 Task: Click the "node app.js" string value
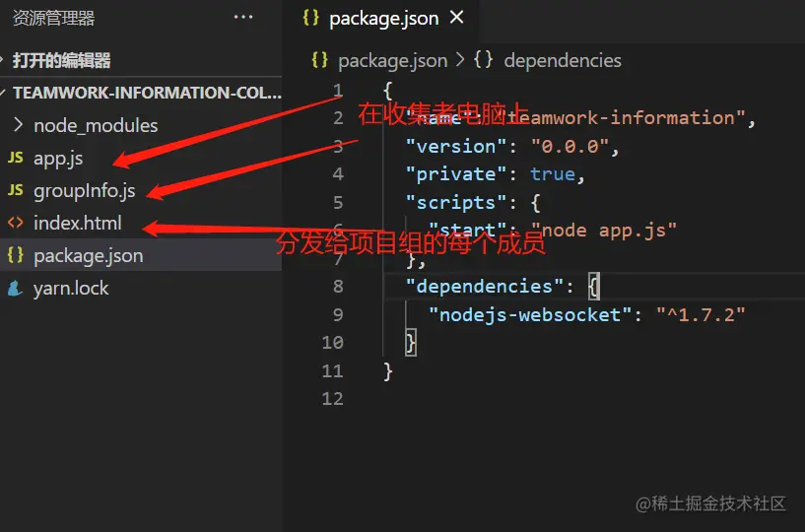(x=604, y=231)
